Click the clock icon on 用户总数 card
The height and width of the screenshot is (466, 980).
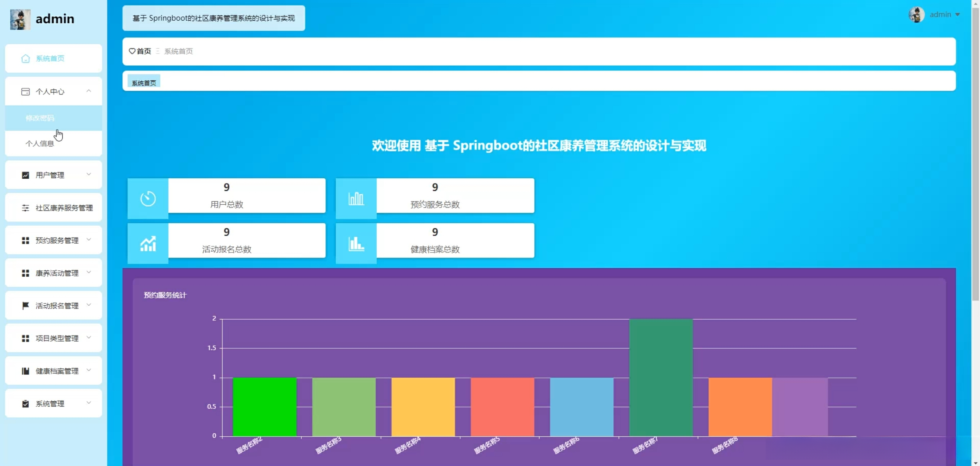(x=148, y=199)
